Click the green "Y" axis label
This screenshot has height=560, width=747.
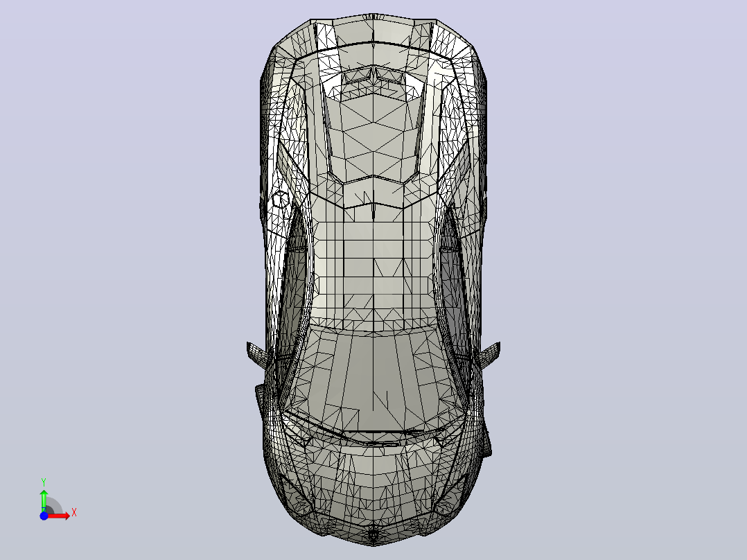pos(44,482)
